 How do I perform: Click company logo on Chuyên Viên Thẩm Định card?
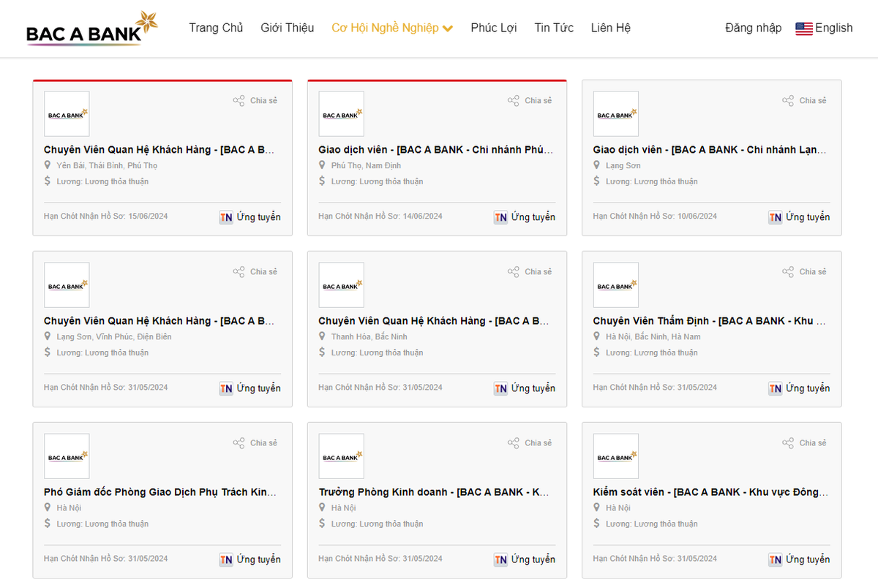[x=615, y=285]
